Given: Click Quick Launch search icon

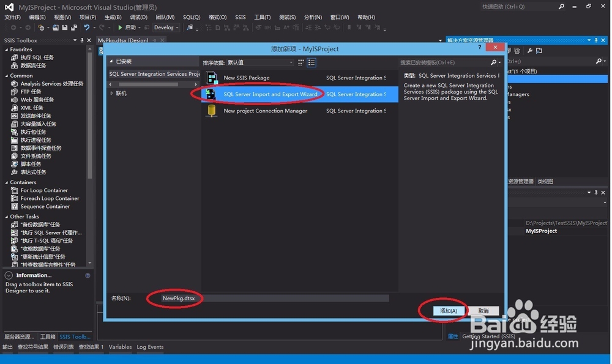Looking at the screenshot, I should (x=561, y=7).
